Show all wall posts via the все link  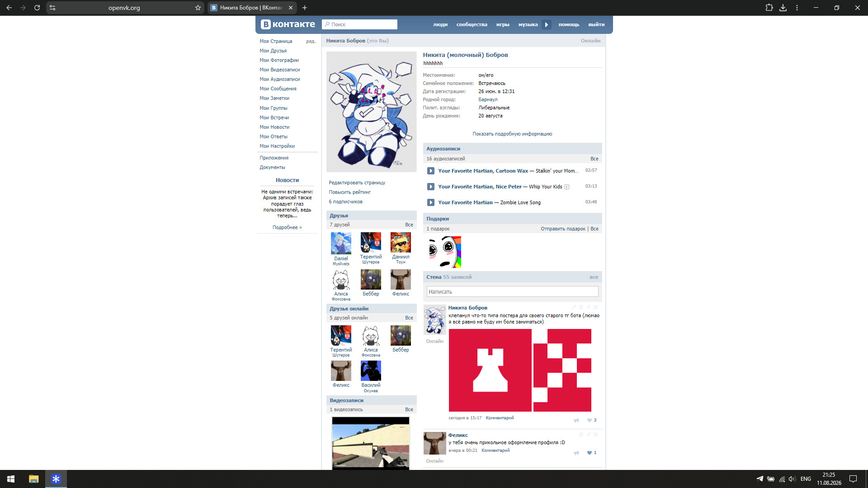tap(594, 277)
